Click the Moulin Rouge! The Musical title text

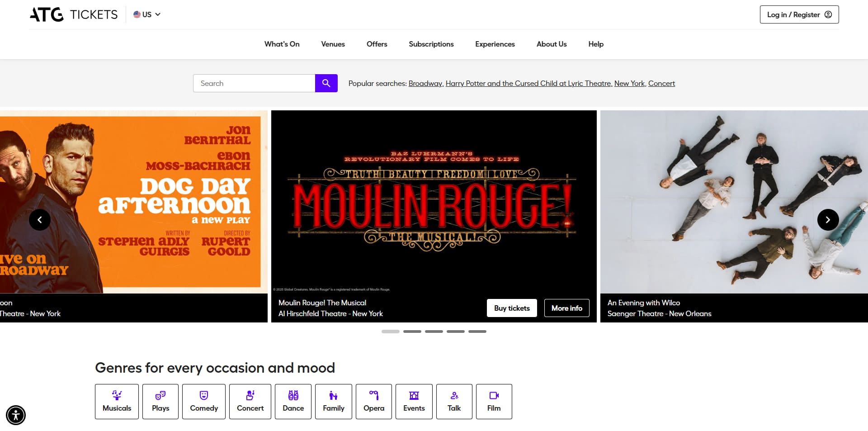click(322, 303)
